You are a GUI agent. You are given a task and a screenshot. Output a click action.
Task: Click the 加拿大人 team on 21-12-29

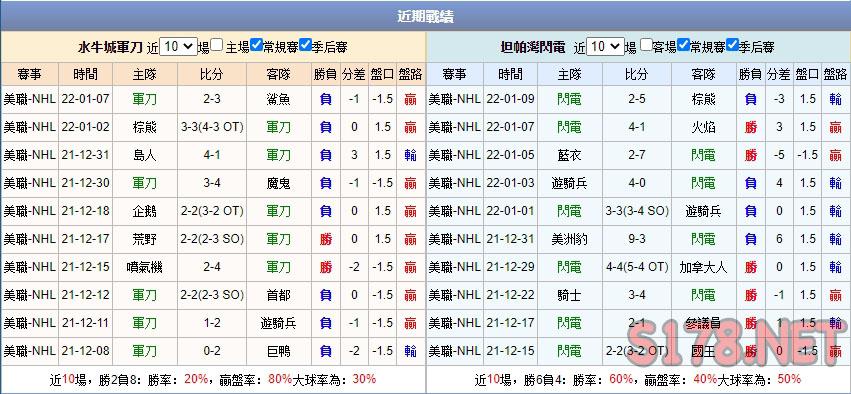pyautogui.click(x=704, y=267)
